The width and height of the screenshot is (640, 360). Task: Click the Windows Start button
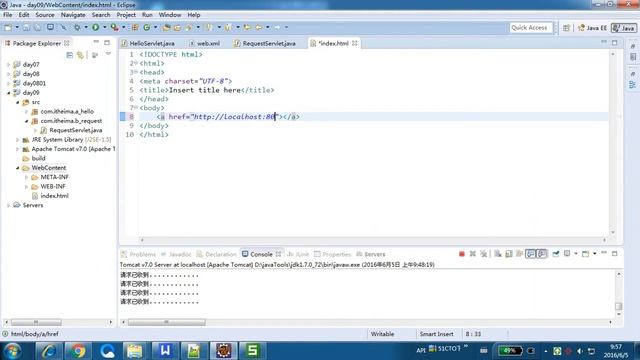pos(12,351)
